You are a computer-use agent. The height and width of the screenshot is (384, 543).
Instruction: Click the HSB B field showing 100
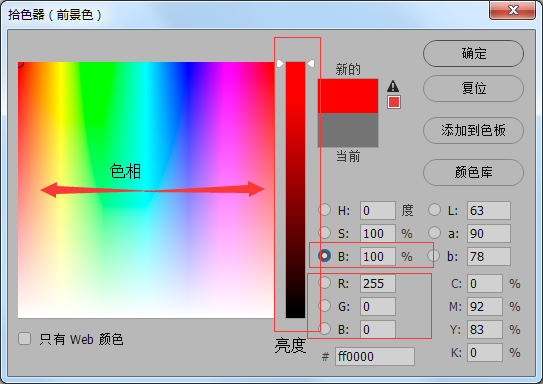[x=377, y=257]
